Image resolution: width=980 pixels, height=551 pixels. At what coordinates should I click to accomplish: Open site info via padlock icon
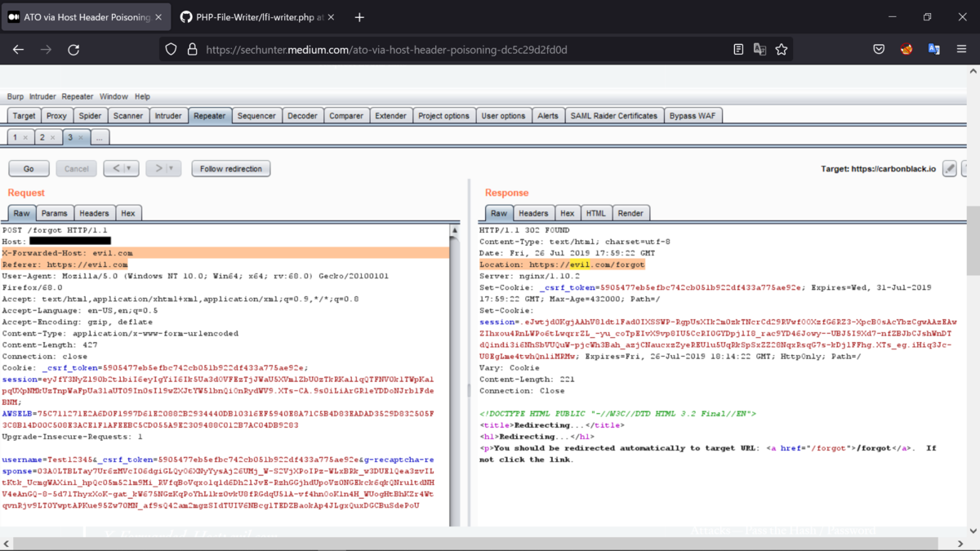tap(192, 49)
